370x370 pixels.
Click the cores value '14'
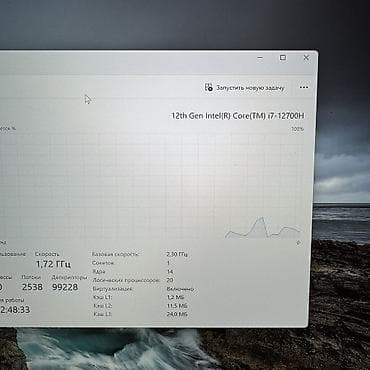click(170, 272)
